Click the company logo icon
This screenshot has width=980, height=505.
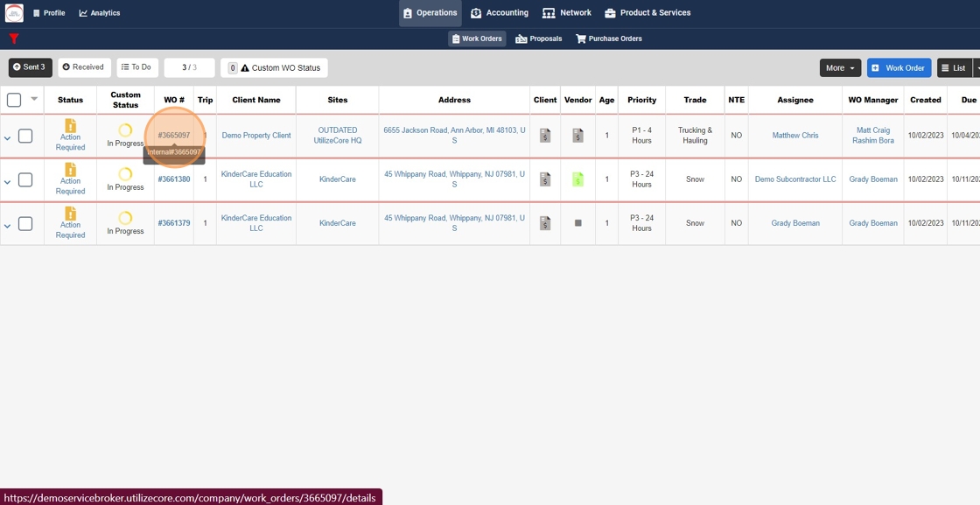14,12
